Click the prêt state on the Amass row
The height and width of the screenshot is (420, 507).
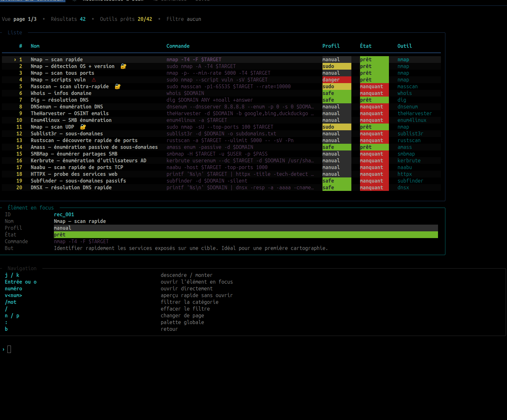(x=374, y=147)
